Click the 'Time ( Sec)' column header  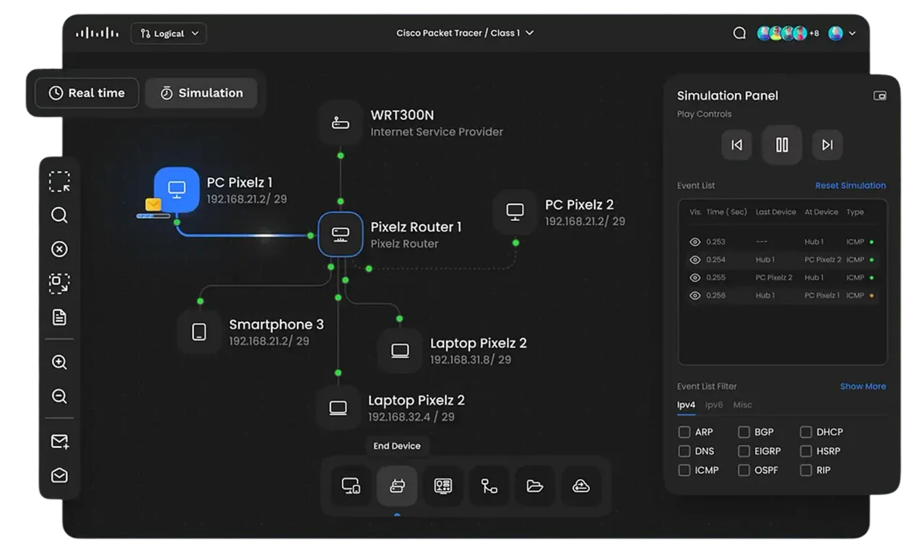coord(726,212)
